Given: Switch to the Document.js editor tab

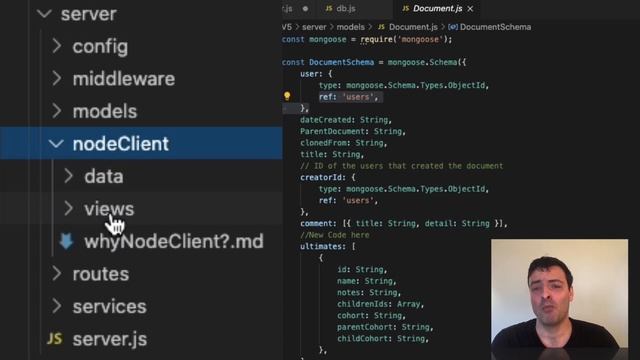Looking at the screenshot, I should (437, 9).
